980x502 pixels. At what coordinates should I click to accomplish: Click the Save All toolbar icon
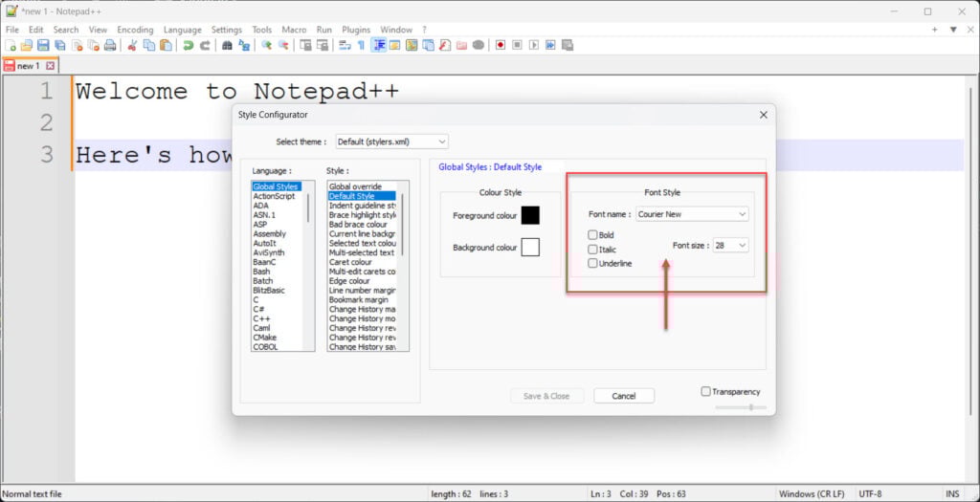pyautogui.click(x=60, y=45)
